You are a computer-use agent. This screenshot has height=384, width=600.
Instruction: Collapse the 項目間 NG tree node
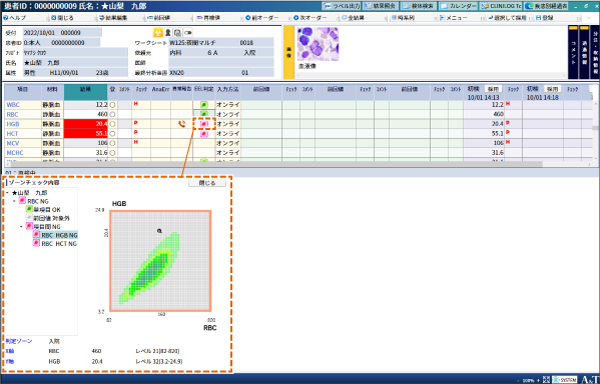21,226
